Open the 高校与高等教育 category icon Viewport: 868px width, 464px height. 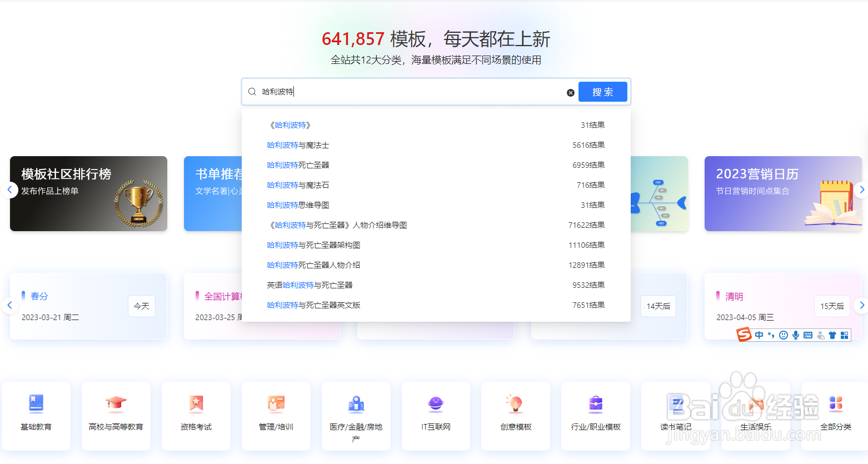pos(116,403)
